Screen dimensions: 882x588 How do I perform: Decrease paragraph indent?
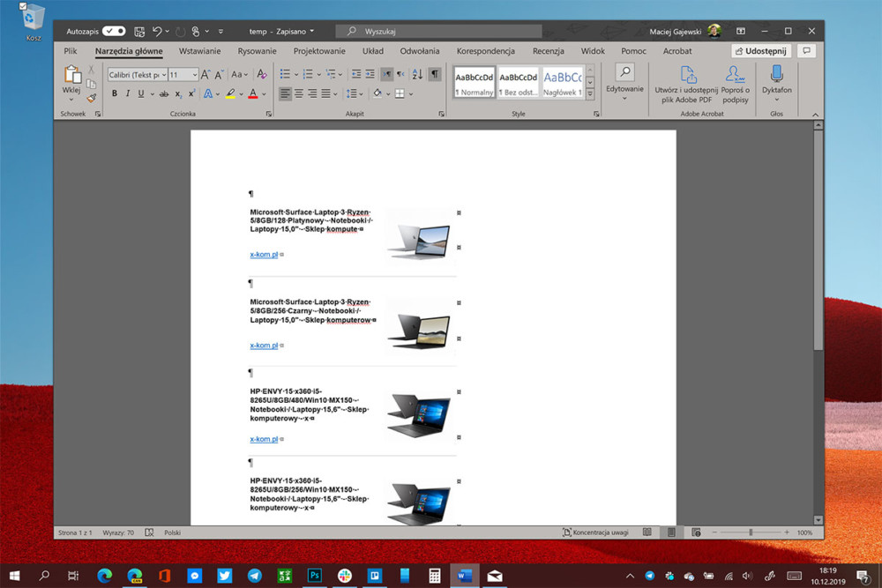pos(356,74)
